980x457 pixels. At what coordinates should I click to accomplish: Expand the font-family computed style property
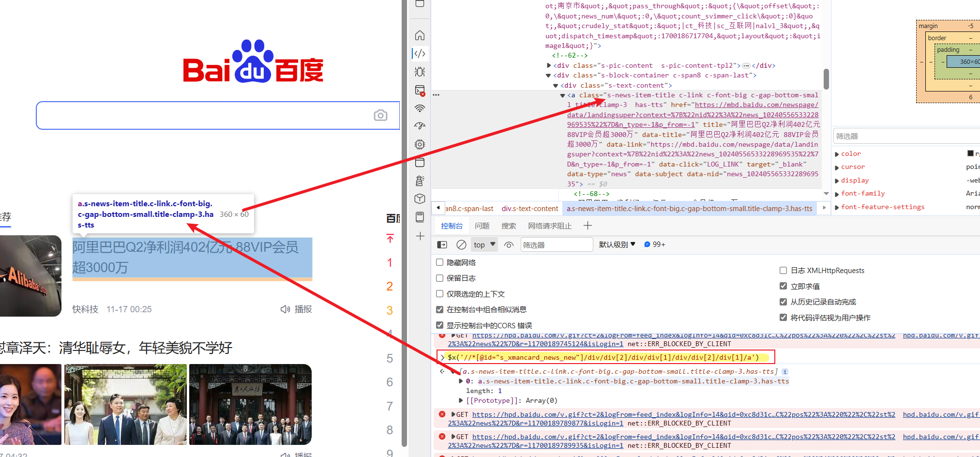pyautogui.click(x=837, y=194)
